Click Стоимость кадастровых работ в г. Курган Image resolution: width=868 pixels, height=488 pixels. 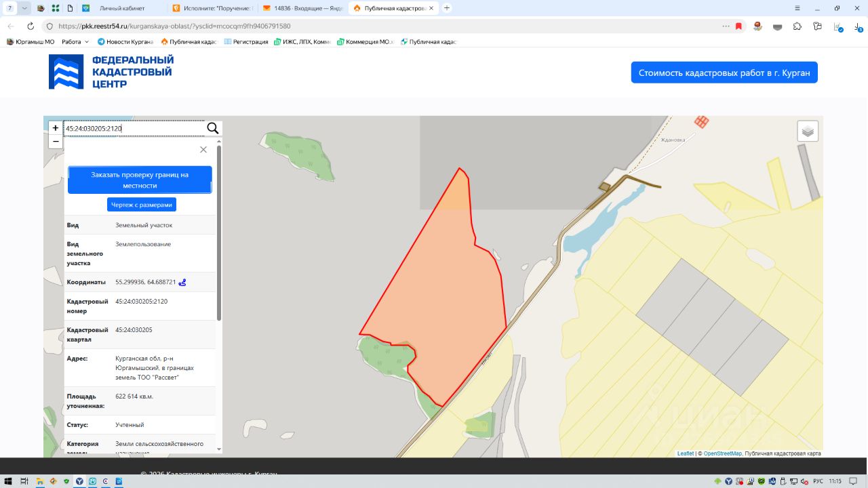(724, 73)
